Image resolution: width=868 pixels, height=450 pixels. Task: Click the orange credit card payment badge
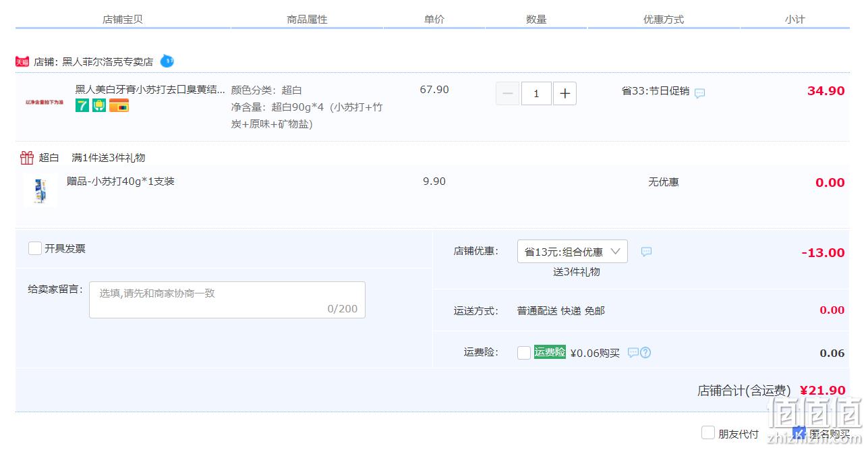(x=119, y=105)
